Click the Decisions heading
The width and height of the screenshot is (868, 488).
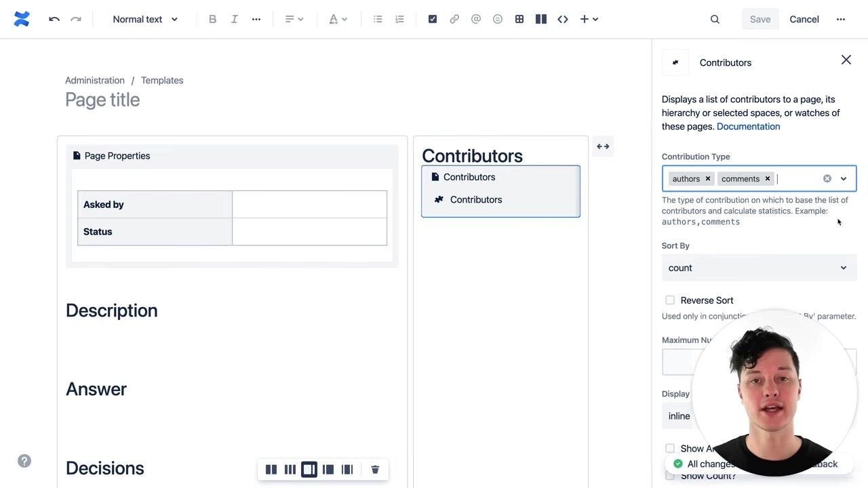point(105,468)
